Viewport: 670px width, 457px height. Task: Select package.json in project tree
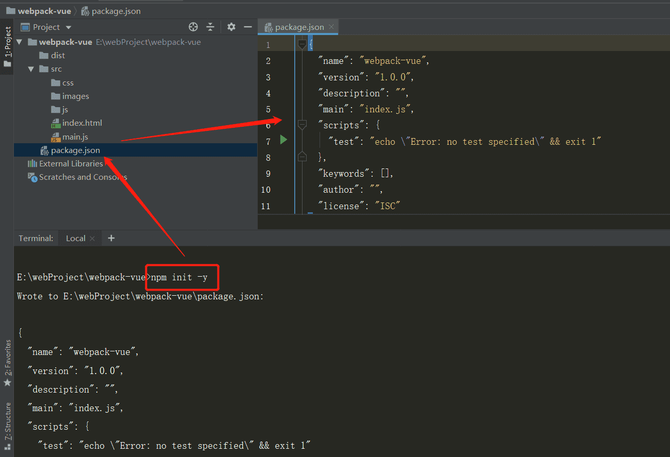71,150
